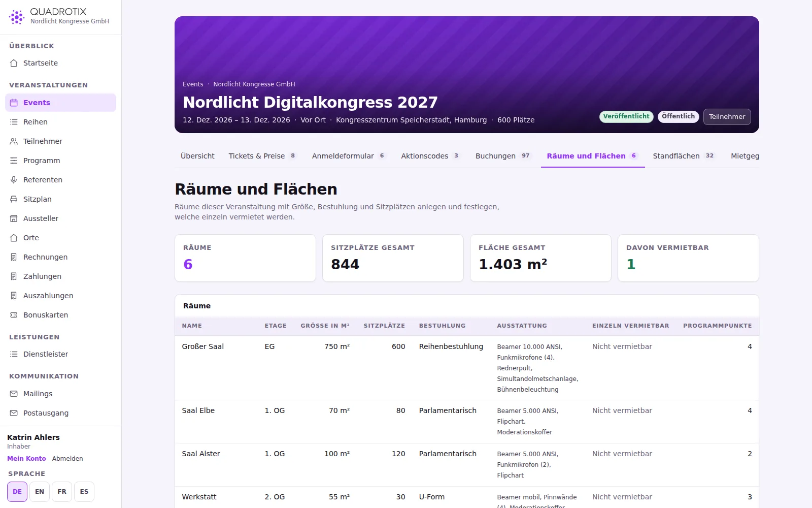The height and width of the screenshot is (508, 812).
Task: Click the Sitzplan seat icon
Action: click(x=14, y=199)
